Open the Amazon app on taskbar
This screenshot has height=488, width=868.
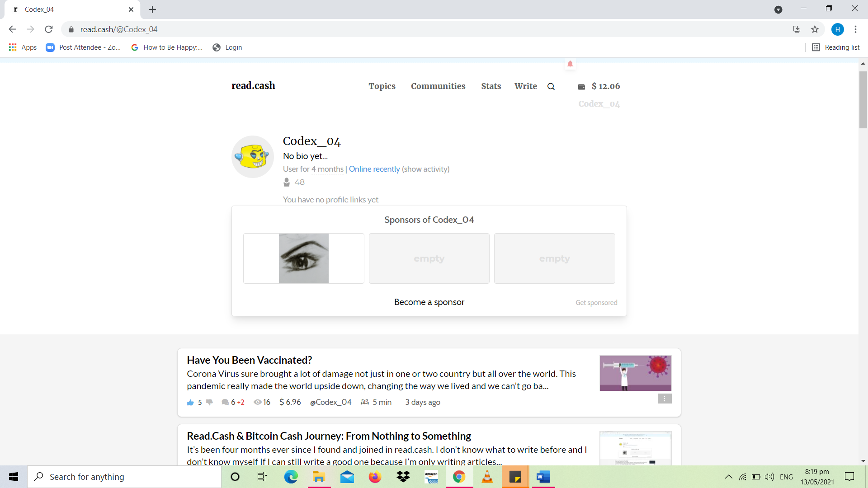point(431,477)
